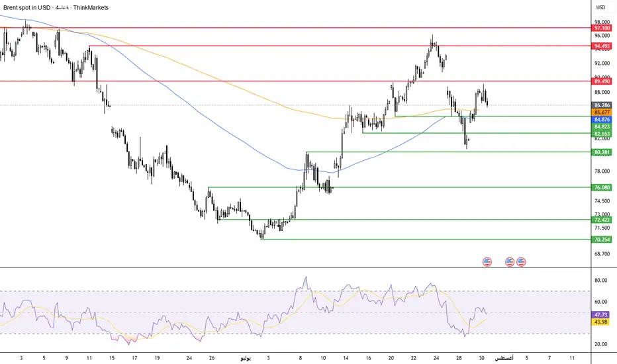Click the 68.700 price scale value
Image resolution: width=617 pixels, height=364 pixels.
(602, 254)
